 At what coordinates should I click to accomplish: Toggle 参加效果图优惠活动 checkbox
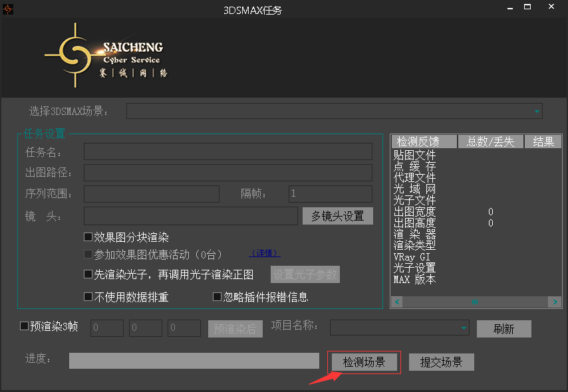click(x=88, y=254)
